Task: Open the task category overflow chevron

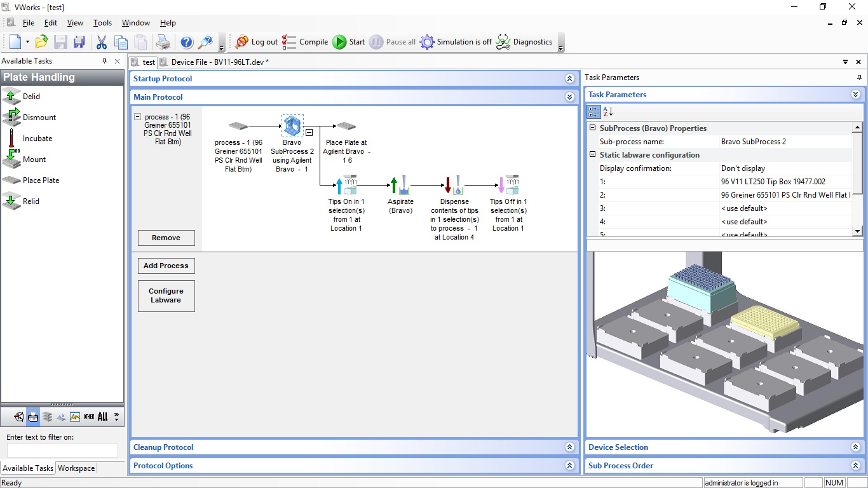Action: pos(116,417)
